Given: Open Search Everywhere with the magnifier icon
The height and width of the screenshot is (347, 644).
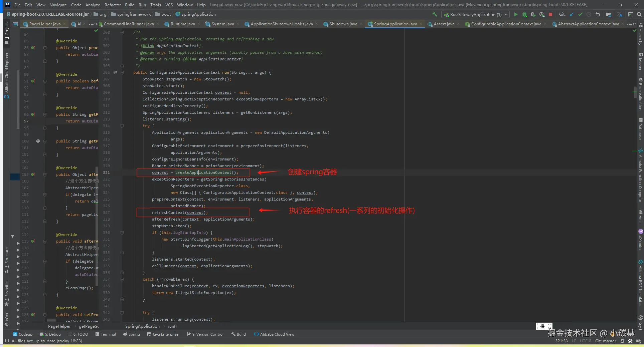Looking at the screenshot, I should click(x=639, y=14).
